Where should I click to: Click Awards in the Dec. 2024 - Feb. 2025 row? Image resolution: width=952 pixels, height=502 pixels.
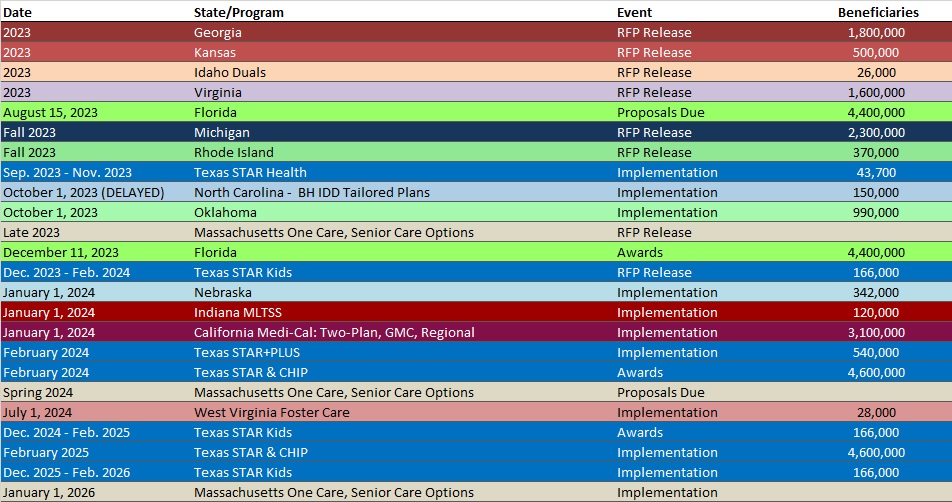pos(640,433)
